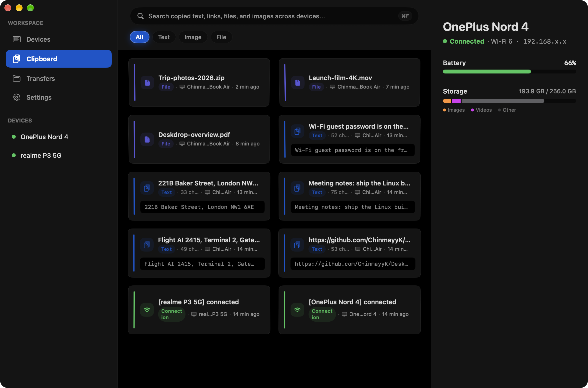This screenshot has width=588, height=388.
Task: Filter clipboard by File
Action: point(221,37)
